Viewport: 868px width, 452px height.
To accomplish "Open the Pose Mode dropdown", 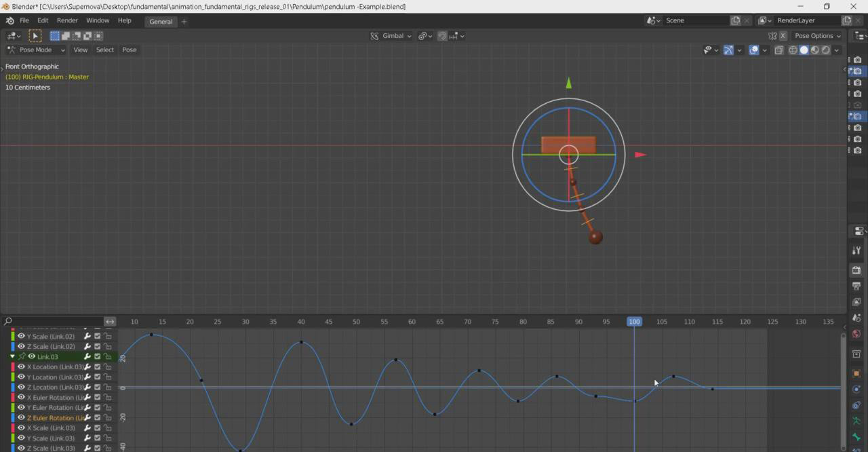I will (x=36, y=50).
